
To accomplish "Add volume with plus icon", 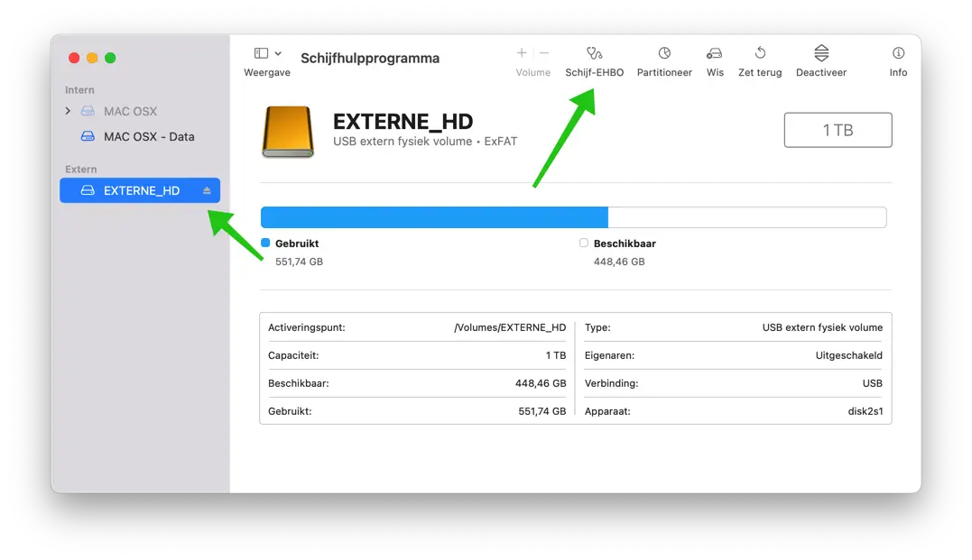I will pos(522,53).
